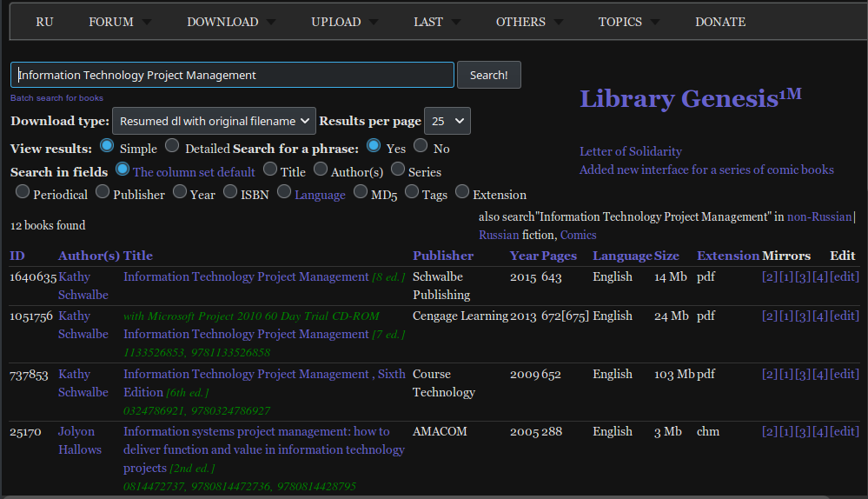This screenshot has width=868, height=499.
Task: Select No for Search for a phrase
Action: pos(421,146)
